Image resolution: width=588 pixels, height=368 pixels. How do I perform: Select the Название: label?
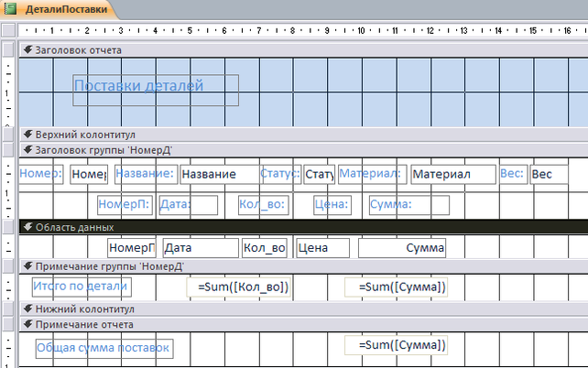[x=146, y=174]
